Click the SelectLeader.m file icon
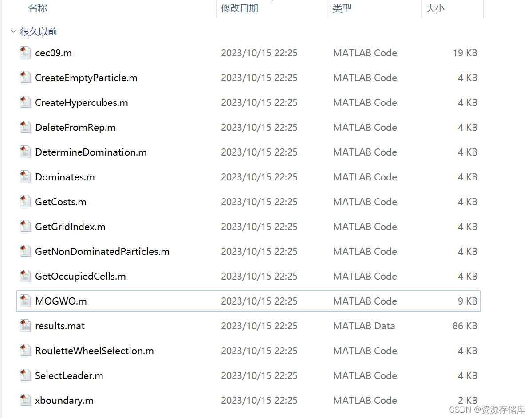The height and width of the screenshot is (418, 532). (25, 375)
